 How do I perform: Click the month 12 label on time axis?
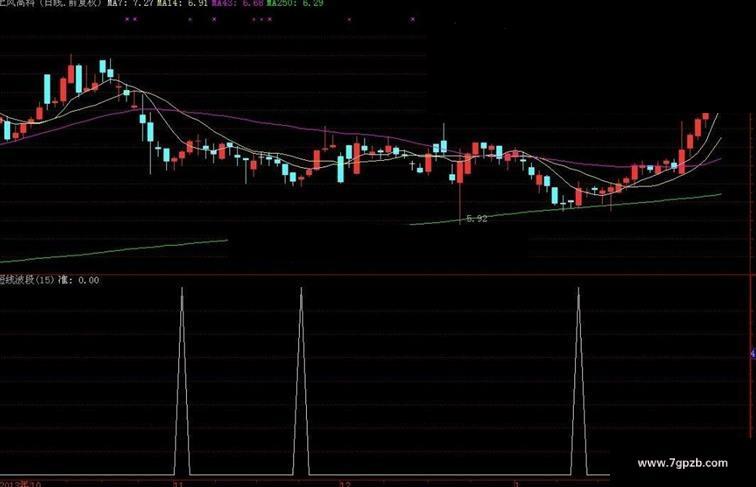click(x=345, y=484)
